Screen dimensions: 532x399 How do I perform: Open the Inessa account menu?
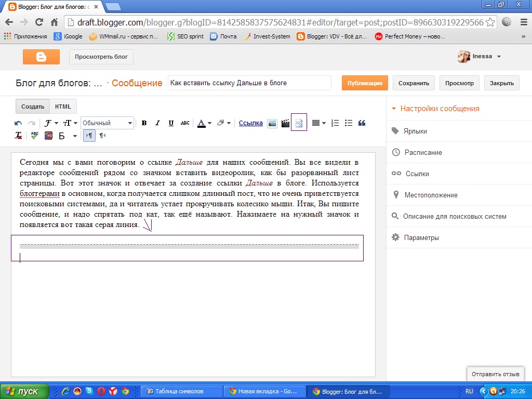point(479,56)
